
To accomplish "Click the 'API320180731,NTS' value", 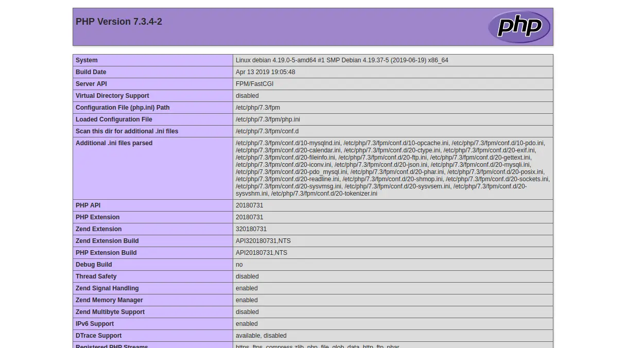I will (x=263, y=241).
